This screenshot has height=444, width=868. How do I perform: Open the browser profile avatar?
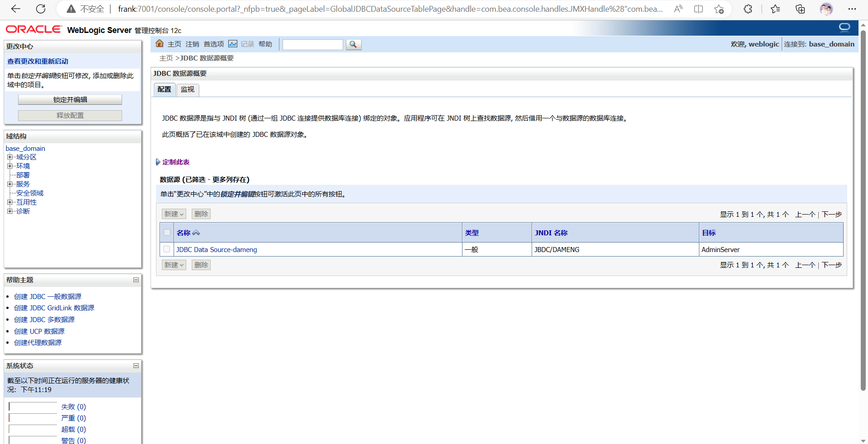tap(826, 9)
